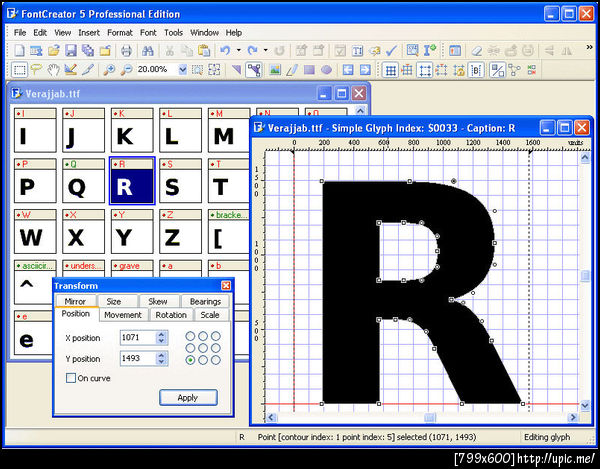This screenshot has height=469, width=600.
Task: Click the Y position input field
Action: (139, 358)
